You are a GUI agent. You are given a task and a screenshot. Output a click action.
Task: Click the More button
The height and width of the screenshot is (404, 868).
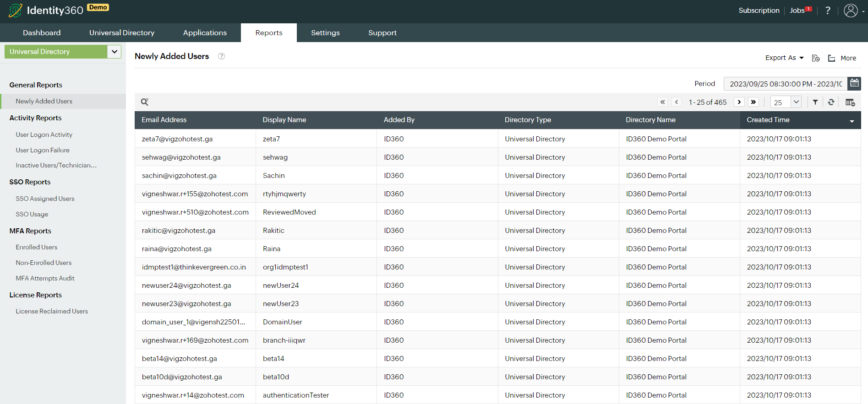(848, 58)
